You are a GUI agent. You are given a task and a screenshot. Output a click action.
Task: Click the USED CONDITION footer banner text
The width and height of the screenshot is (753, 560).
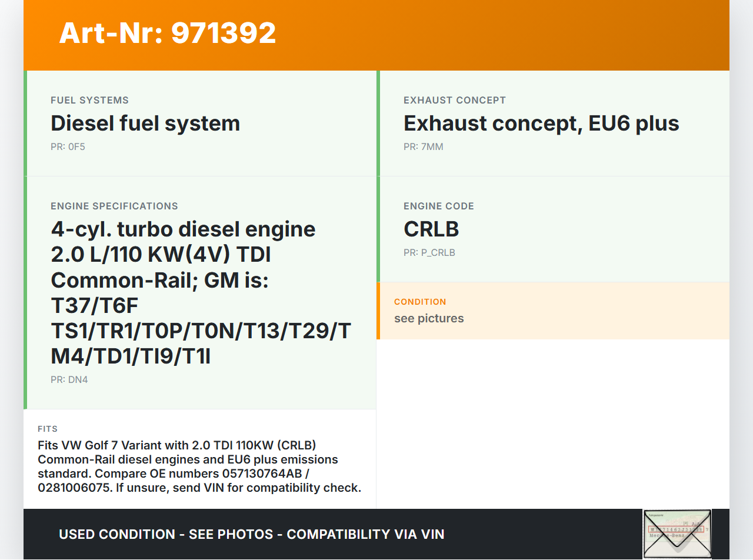tap(251, 534)
